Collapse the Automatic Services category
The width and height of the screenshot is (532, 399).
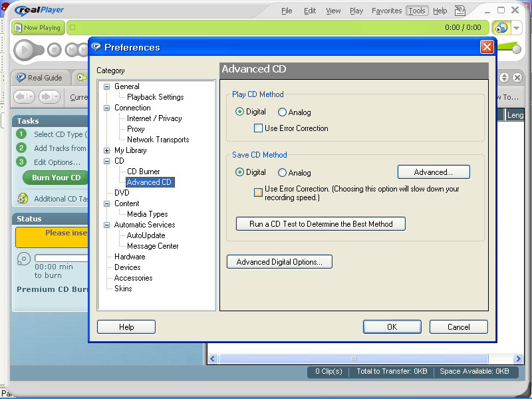(x=106, y=225)
